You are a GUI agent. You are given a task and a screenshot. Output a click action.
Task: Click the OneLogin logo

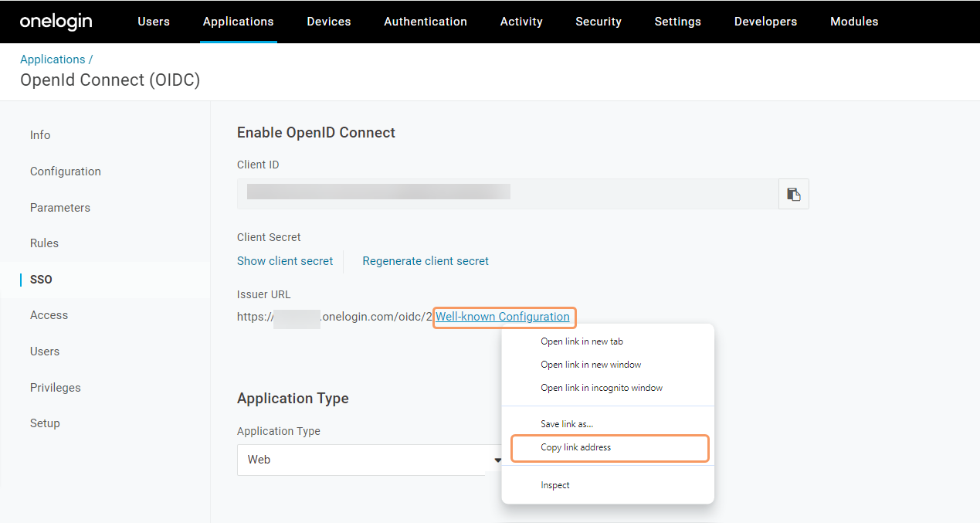[x=56, y=22]
